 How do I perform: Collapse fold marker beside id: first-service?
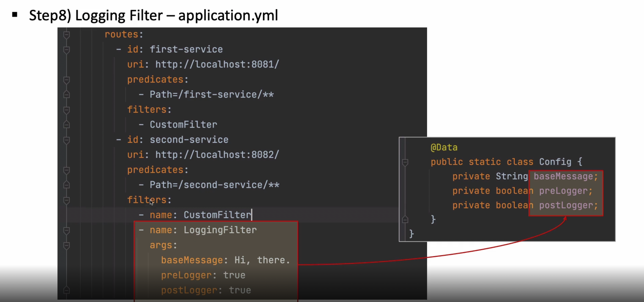(66, 50)
